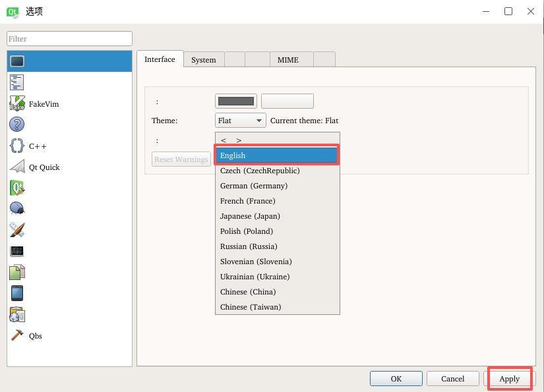Switch to the Interface tab
544x392 pixels.
tap(160, 59)
